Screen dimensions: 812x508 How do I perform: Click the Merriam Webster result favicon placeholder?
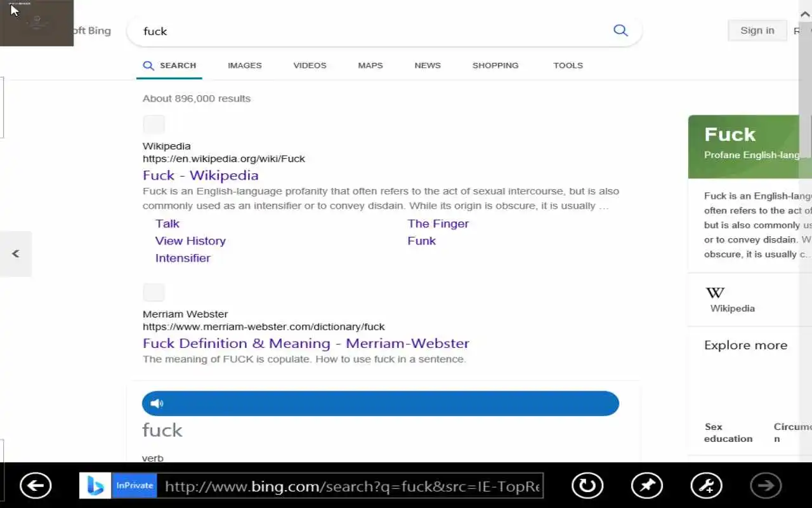coord(154,293)
